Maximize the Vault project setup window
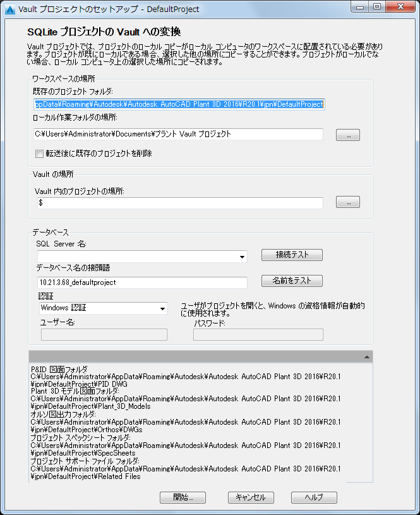The image size is (420, 515). pyautogui.click(x=377, y=7)
